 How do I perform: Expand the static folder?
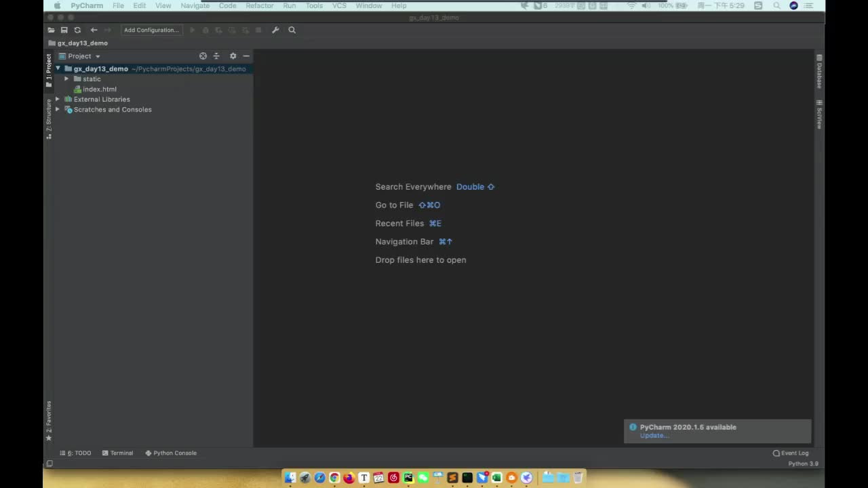(66, 79)
